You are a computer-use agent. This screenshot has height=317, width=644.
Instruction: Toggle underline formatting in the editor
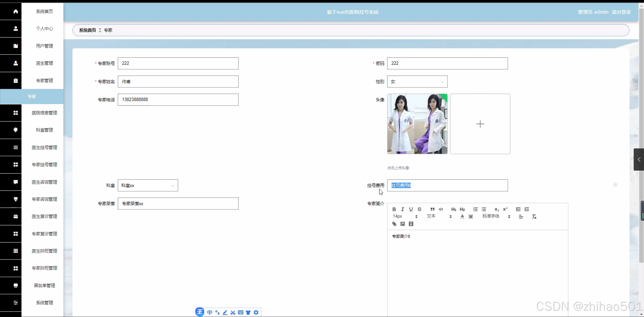(x=411, y=209)
